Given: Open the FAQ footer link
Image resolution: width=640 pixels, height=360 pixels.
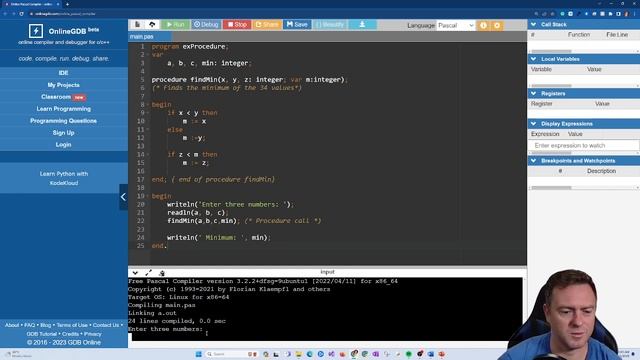Looking at the screenshot, I should [29, 325].
